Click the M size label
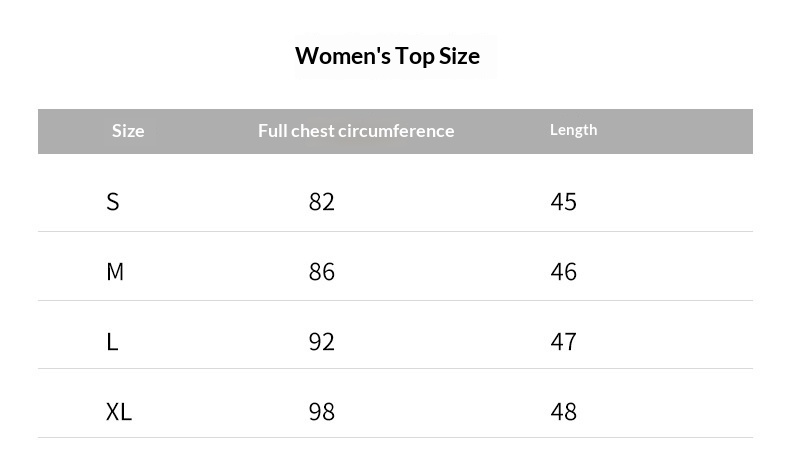Image resolution: width=790 pixels, height=466 pixels. click(115, 272)
